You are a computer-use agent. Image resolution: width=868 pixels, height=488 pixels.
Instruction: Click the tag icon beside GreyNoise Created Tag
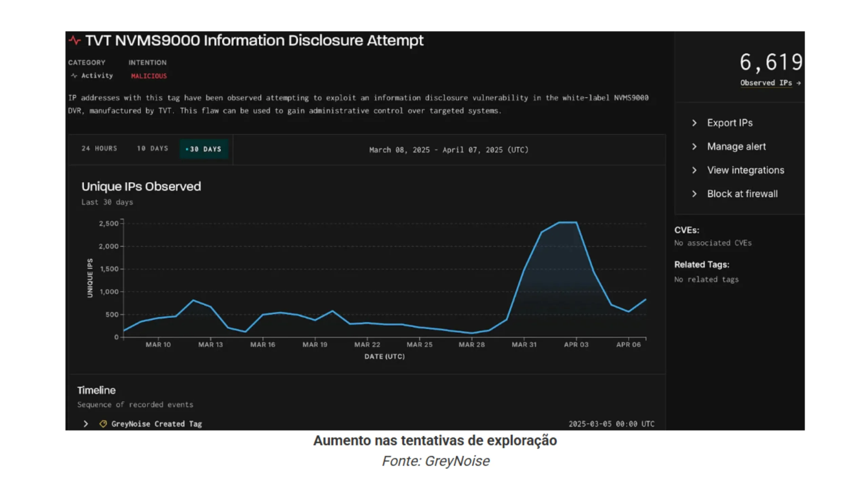click(103, 424)
